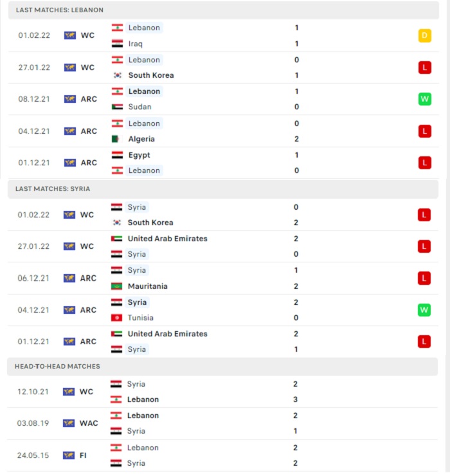Image resolution: width=450 pixels, height=476 pixels.
Task: Open the 24.05.15 FI match row
Action: pos(222,455)
